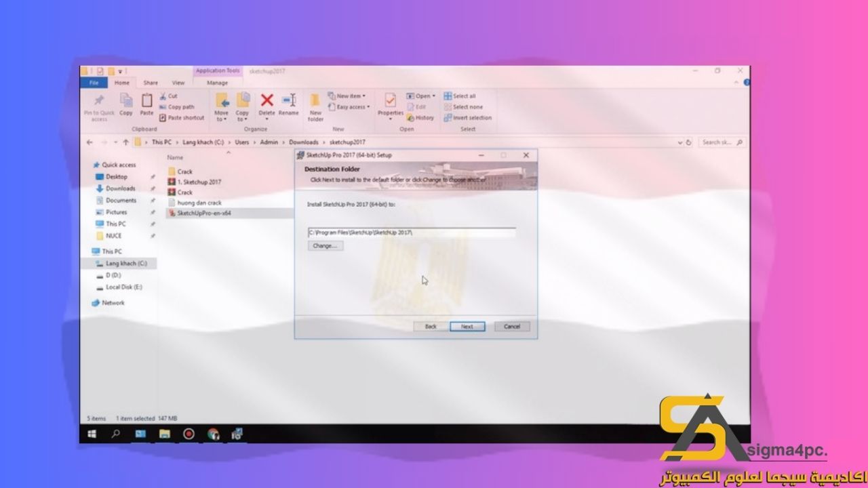This screenshot has width=868, height=488.
Task: Click the address bar refresh icon
Action: click(689, 142)
